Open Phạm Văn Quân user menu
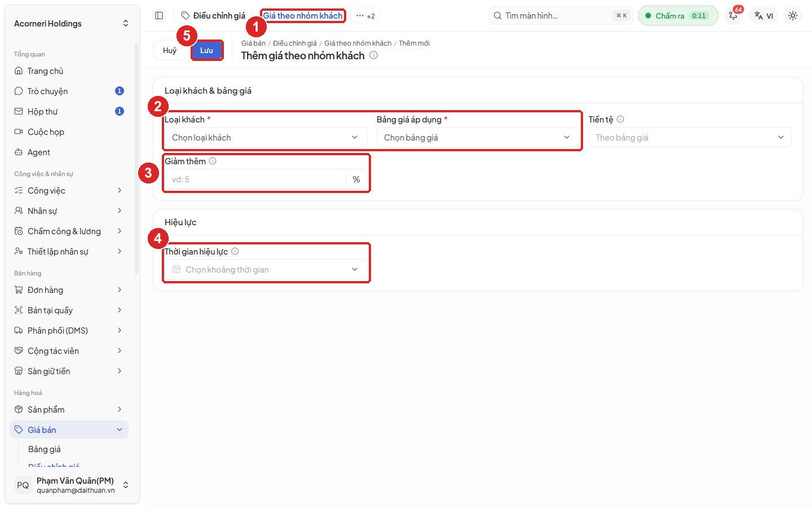The width and height of the screenshot is (812, 508). [71, 485]
